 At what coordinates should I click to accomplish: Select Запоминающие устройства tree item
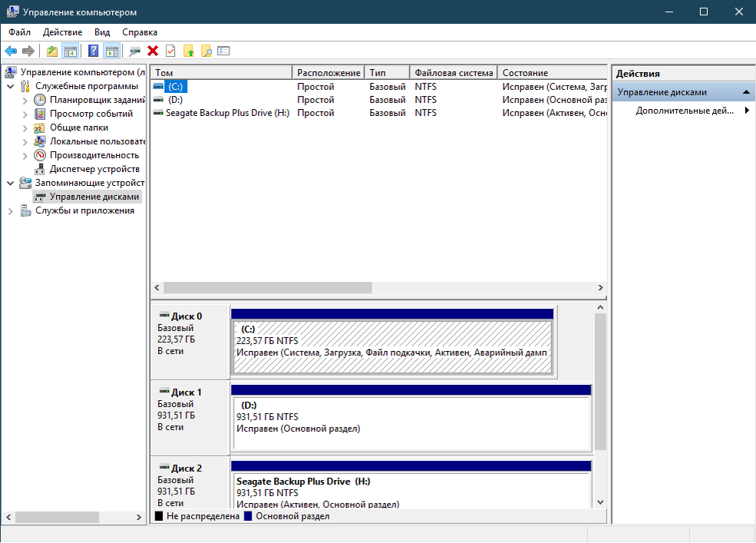coord(90,183)
